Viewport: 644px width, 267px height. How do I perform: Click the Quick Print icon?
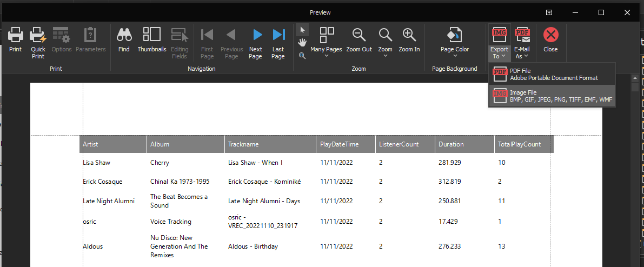point(38,36)
